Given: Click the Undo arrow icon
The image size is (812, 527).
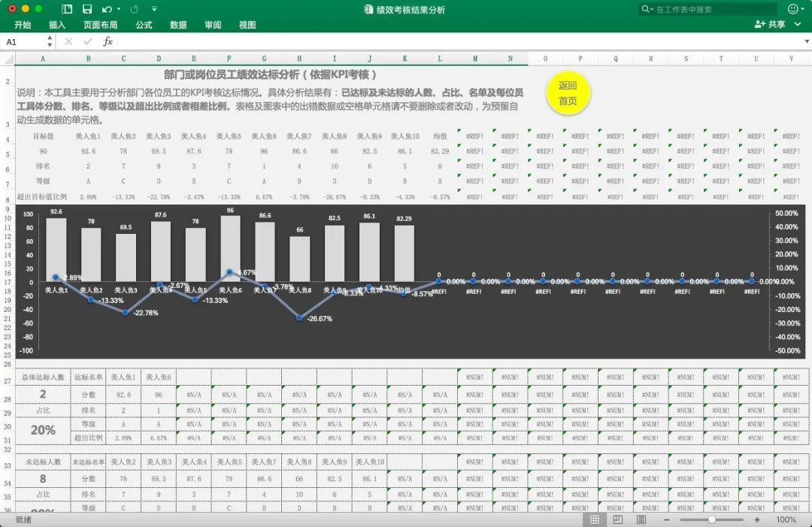Looking at the screenshot, I should [106, 9].
